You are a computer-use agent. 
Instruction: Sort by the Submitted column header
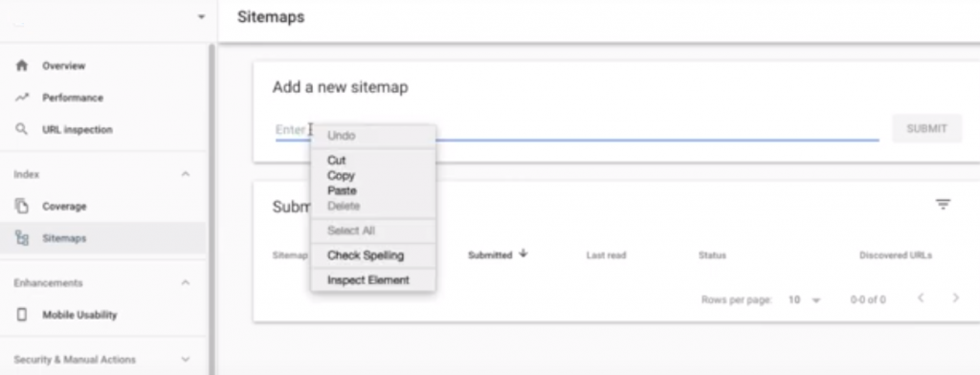490,255
